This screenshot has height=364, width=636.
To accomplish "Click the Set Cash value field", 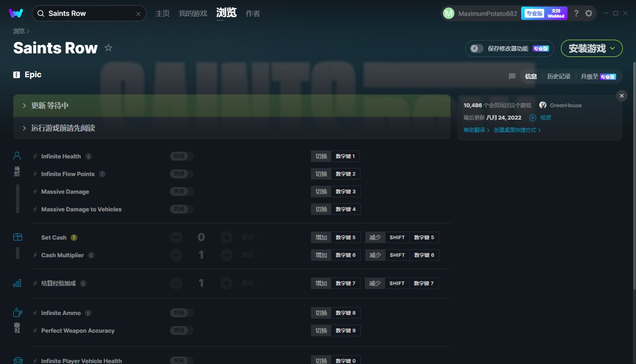I will [201, 237].
